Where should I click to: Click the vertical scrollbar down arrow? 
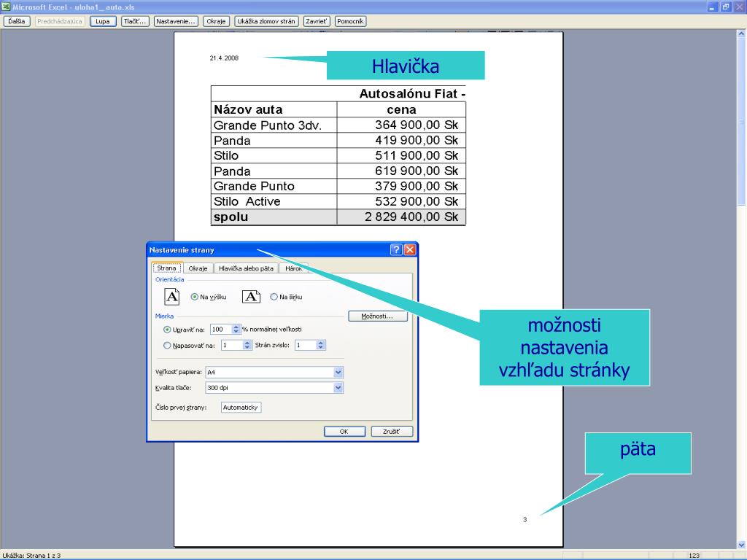tap(741, 544)
